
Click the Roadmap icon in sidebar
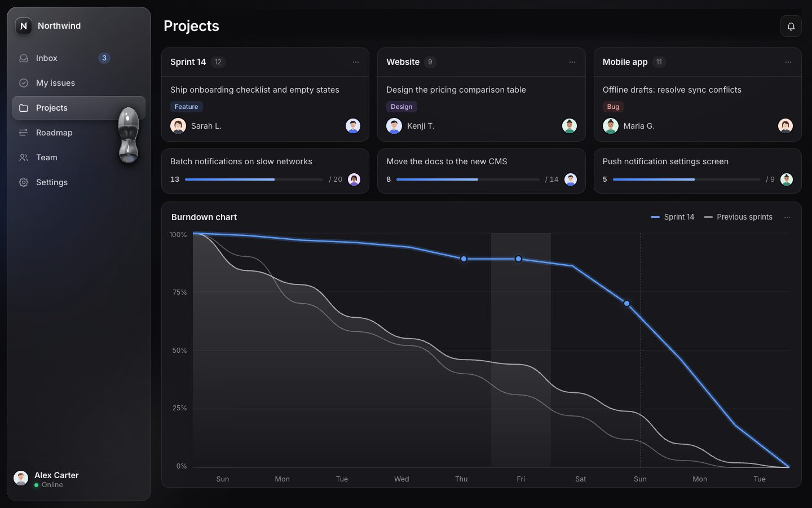click(x=24, y=133)
